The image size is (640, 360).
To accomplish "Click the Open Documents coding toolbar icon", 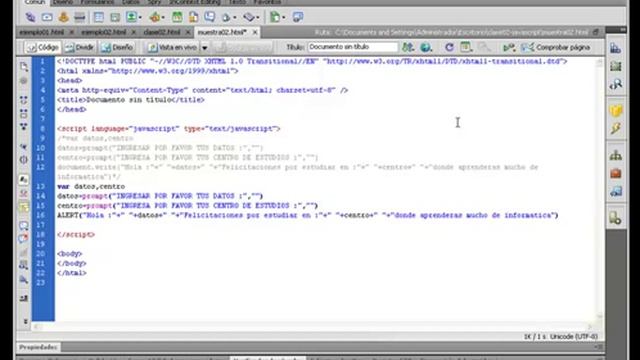I will point(24,67).
